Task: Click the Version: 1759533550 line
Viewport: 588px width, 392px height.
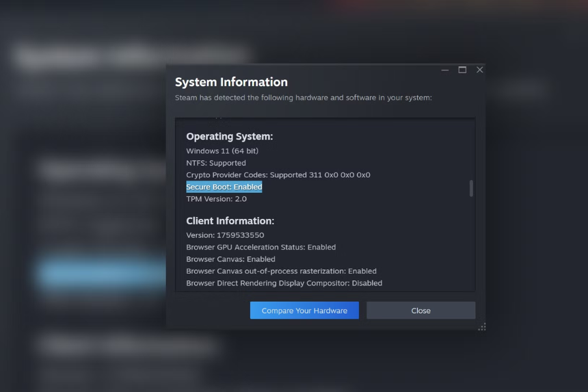Action: pyautogui.click(x=225, y=235)
